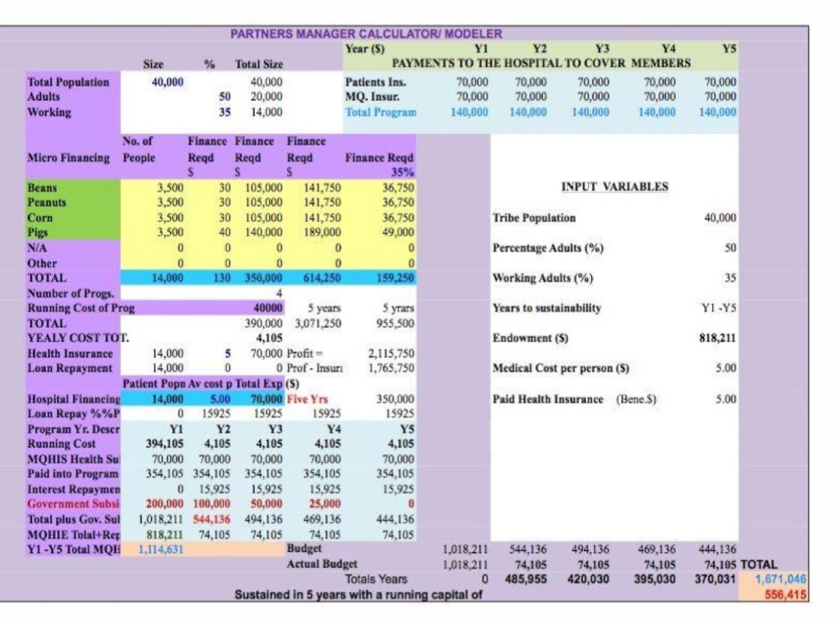Click the PARTNERS MANAGER CALCULATOR/ MODELER title

pyautogui.click(x=365, y=34)
